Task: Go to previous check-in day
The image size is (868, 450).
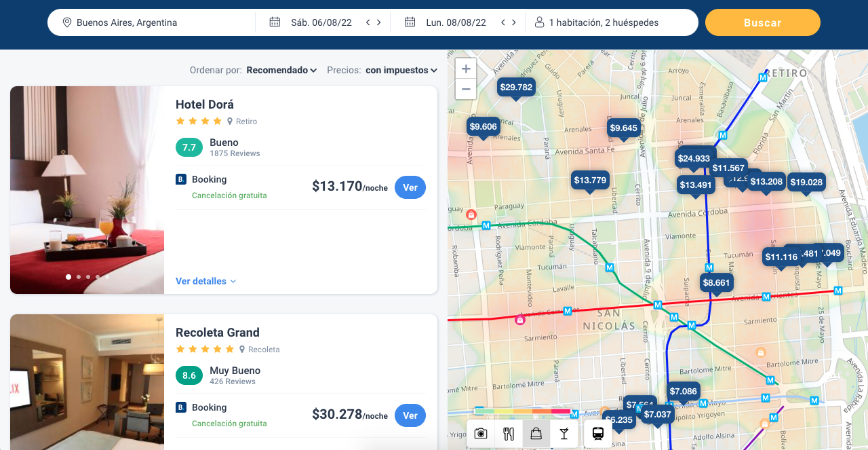Action: [x=368, y=22]
